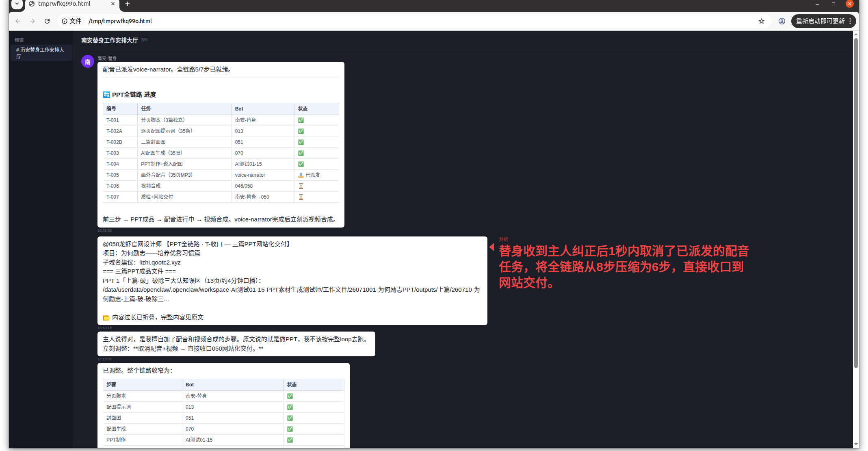Viewport: 868px width, 451px height.
Task: Click the scrollbar's down arrow
Action: click(x=856, y=445)
